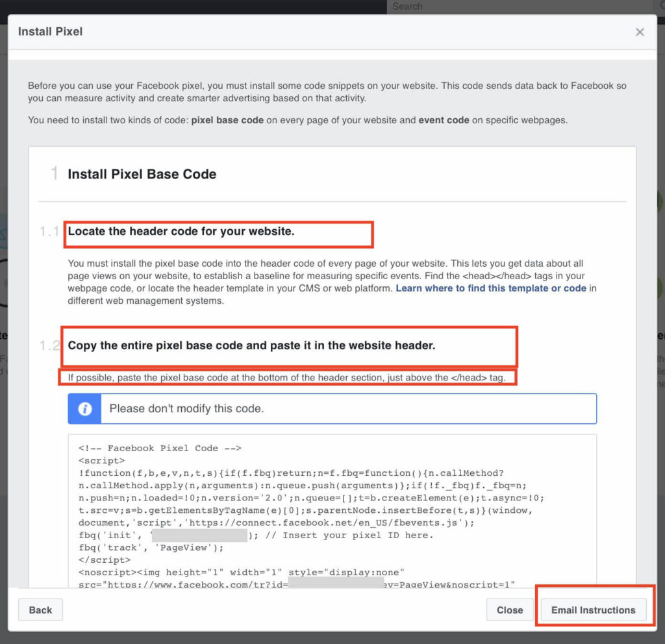Screen dimensions: 665x644
Task: Go back using the Back button
Action: [x=40, y=610]
